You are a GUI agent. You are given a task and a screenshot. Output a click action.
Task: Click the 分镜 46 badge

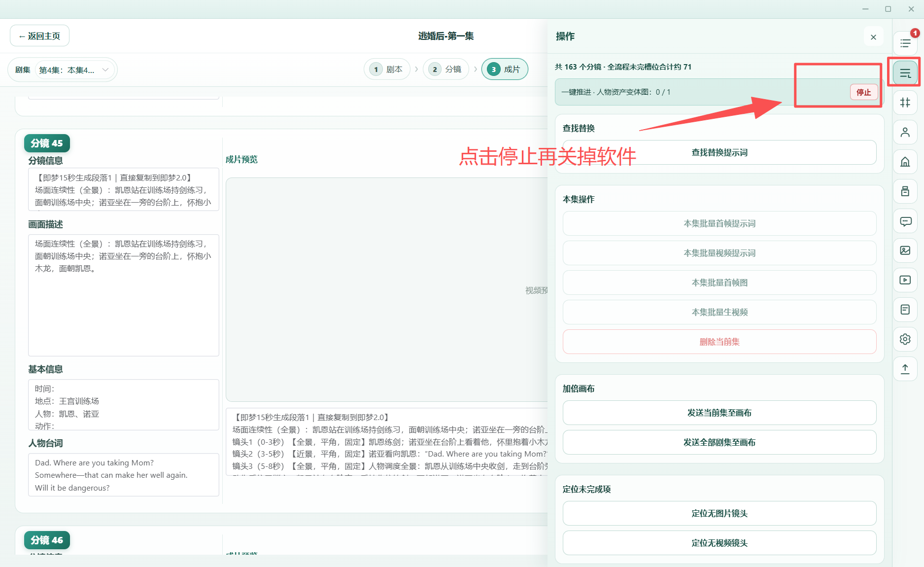47,540
